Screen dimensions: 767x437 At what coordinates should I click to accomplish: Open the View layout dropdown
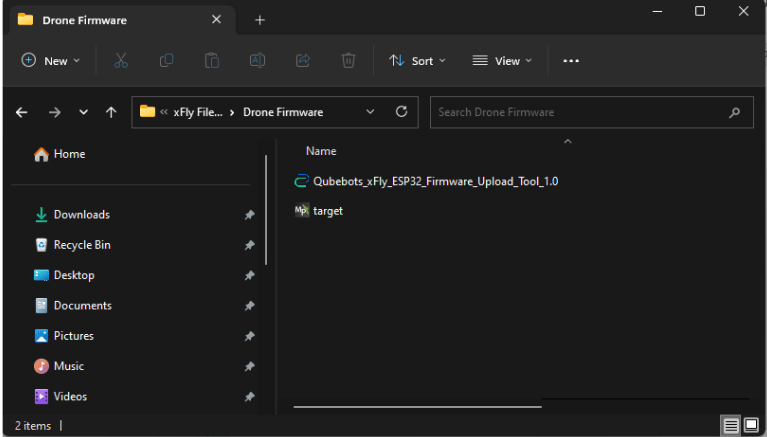[502, 61]
